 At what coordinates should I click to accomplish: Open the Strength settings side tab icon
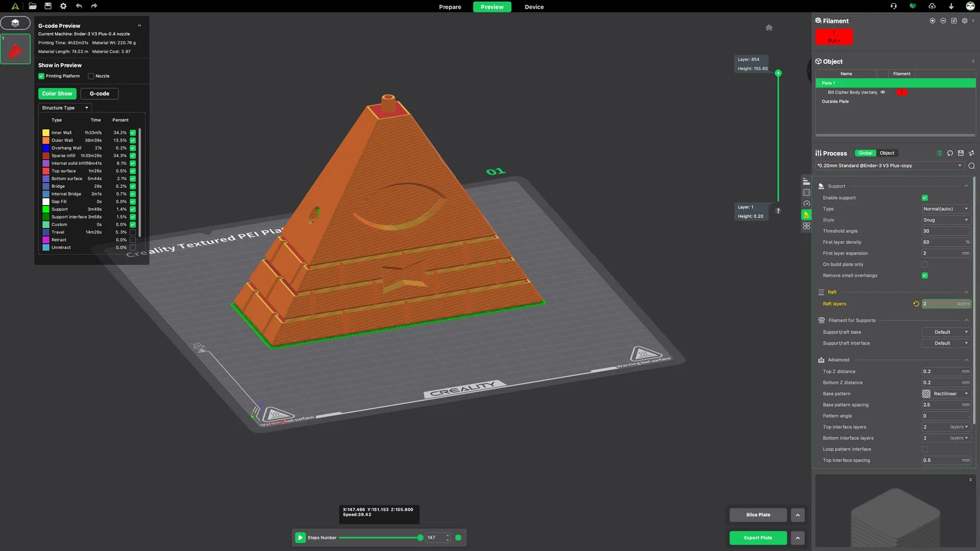[x=807, y=192]
